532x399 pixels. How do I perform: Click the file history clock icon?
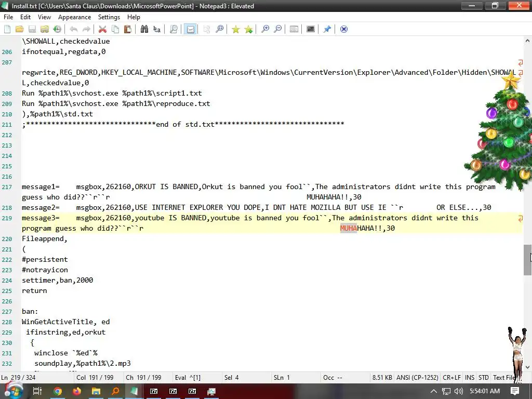57,29
